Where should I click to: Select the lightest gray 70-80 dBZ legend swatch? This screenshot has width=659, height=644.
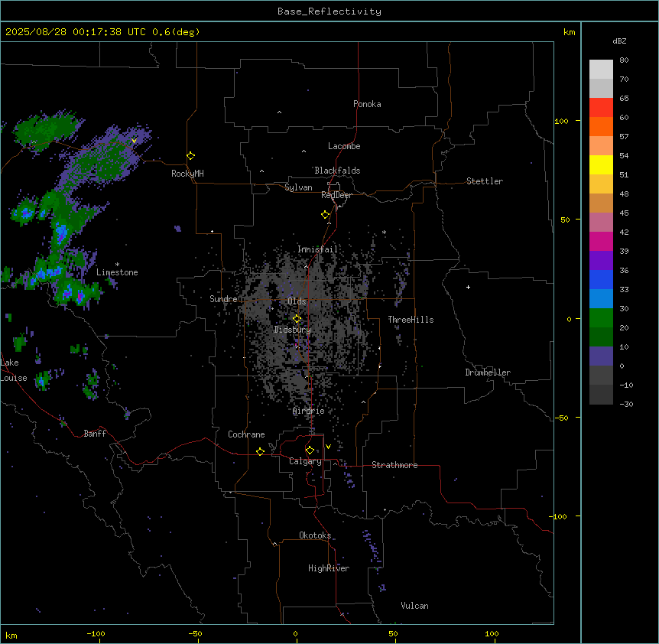[x=601, y=70]
